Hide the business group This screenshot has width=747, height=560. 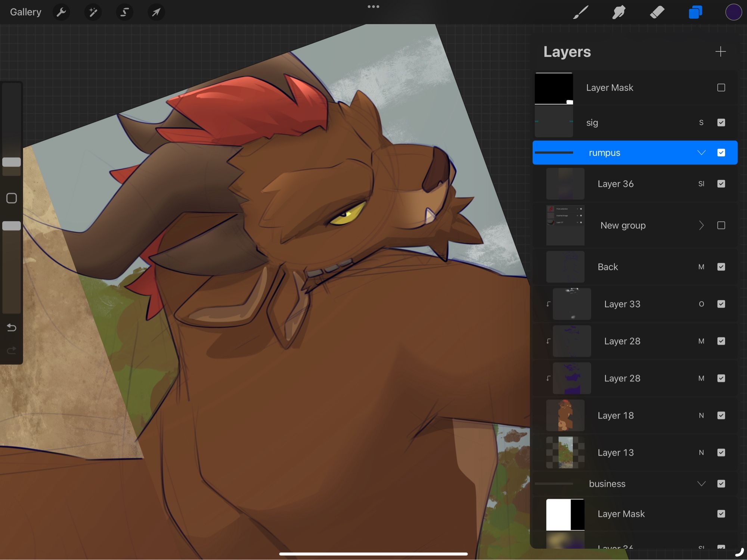tap(721, 484)
